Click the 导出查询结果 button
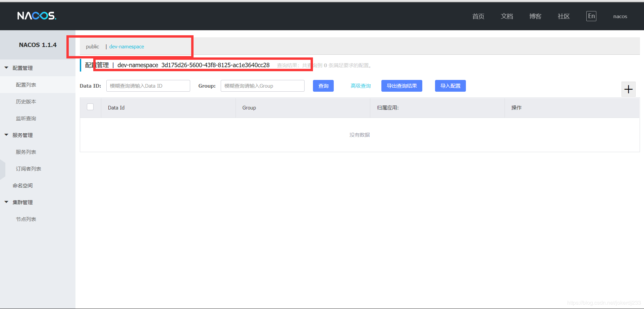The width and height of the screenshot is (644, 309). point(402,86)
